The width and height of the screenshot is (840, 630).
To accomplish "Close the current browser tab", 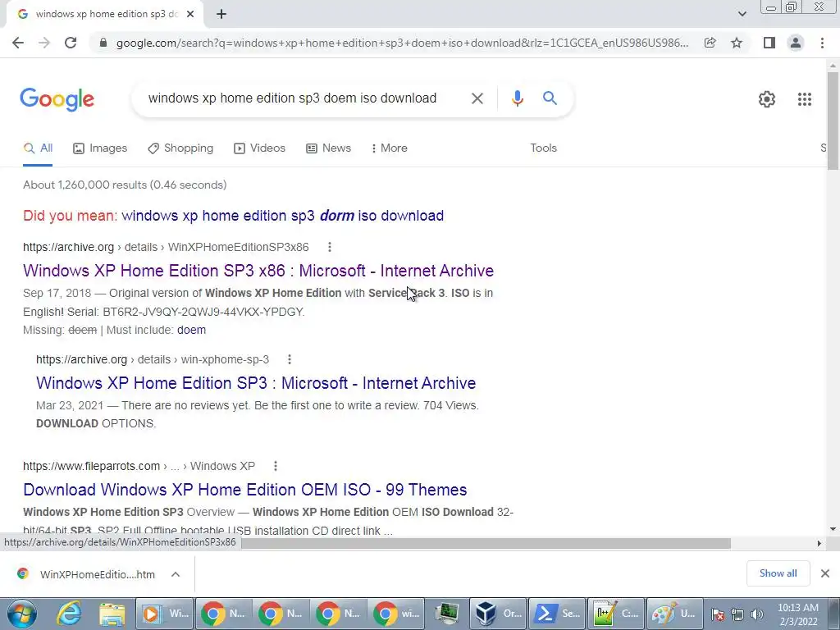I will pos(190,15).
